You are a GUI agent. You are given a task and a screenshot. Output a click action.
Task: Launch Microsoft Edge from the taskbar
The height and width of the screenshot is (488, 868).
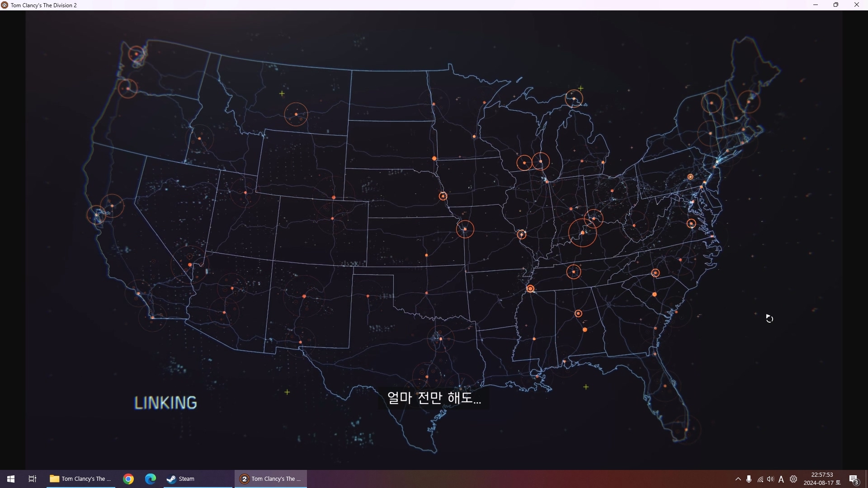pyautogui.click(x=151, y=479)
